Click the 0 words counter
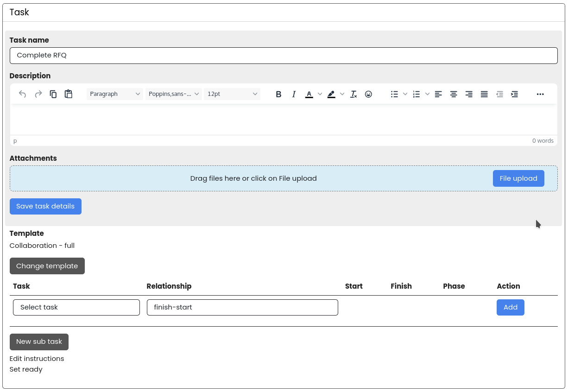 pyautogui.click(x=543, y=141)
